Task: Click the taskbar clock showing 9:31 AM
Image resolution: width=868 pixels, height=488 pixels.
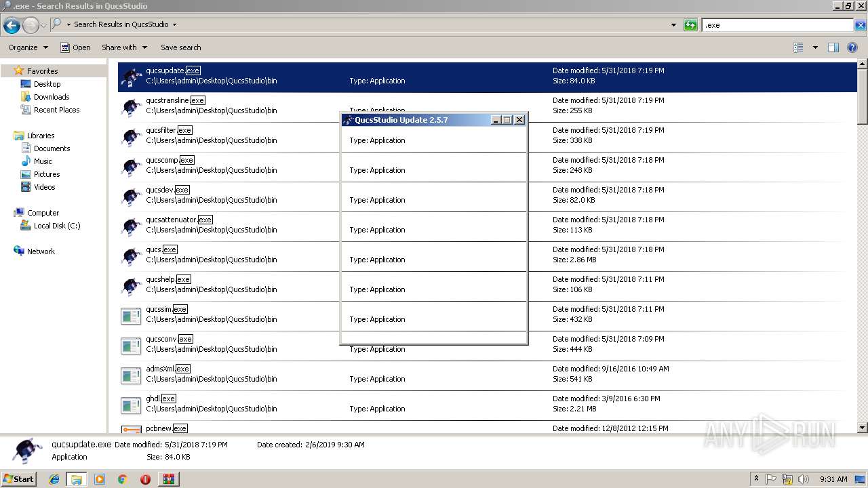Action: [x=833, y=479]
